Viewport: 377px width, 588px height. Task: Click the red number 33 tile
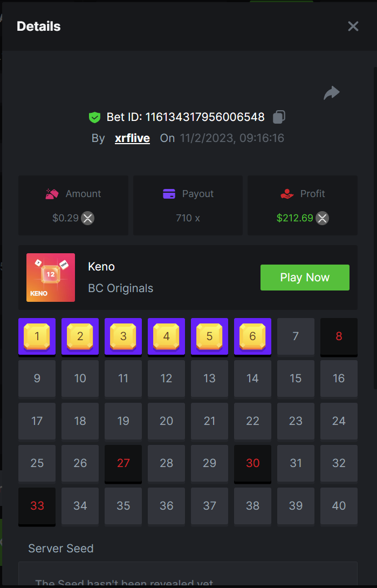coord(37,506)
